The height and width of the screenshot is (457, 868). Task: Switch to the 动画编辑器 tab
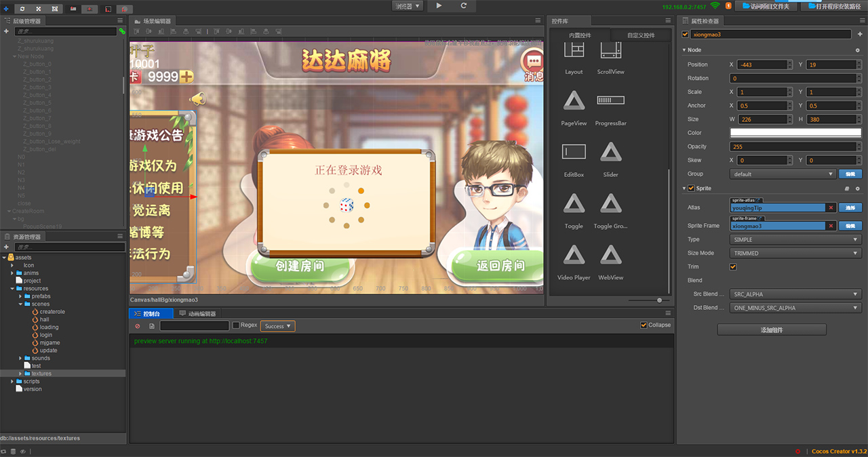197,314
